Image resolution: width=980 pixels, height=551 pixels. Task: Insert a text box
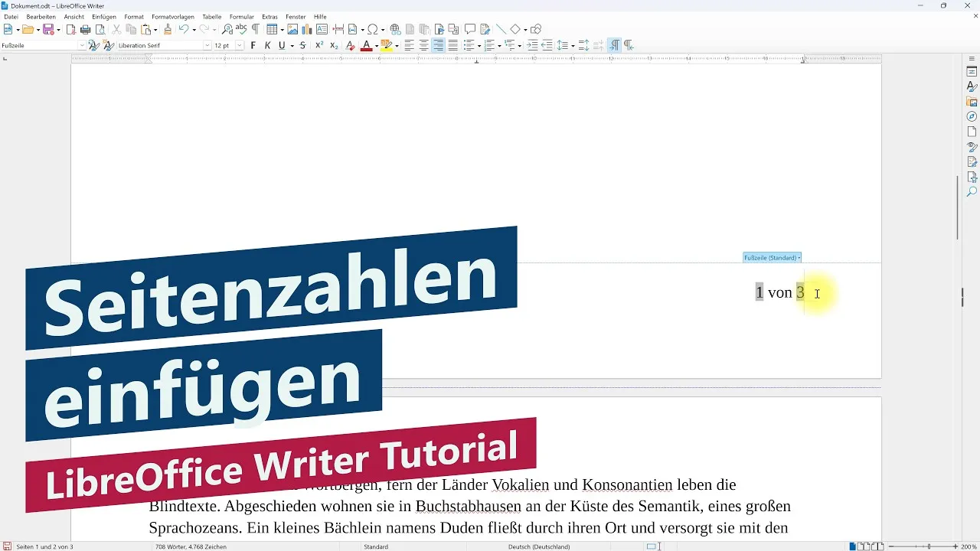(322, 30)
